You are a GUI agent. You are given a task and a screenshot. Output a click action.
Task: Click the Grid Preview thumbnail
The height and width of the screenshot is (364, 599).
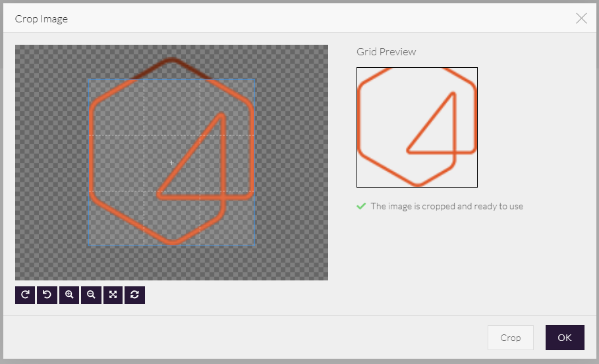click(x=416, y=127)
